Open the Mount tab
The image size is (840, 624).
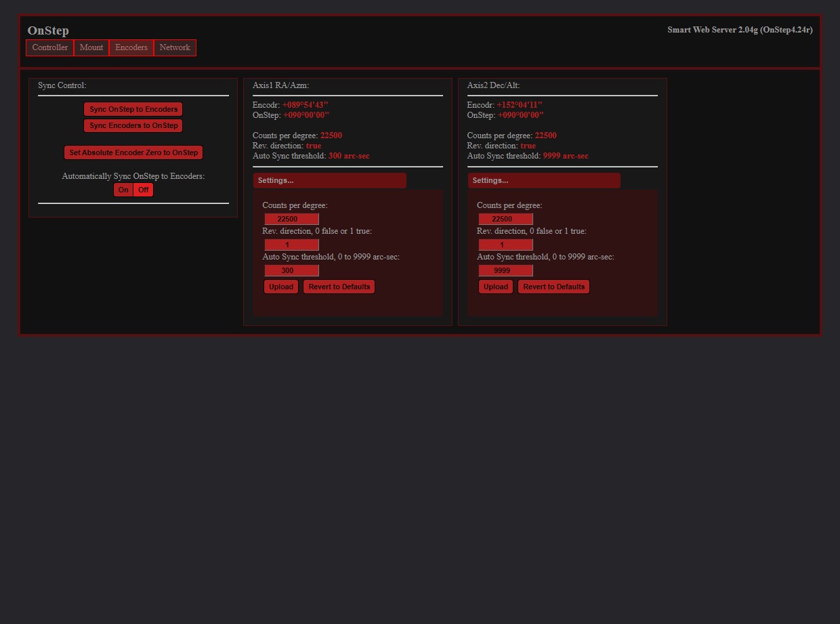(x=91, y=47)
